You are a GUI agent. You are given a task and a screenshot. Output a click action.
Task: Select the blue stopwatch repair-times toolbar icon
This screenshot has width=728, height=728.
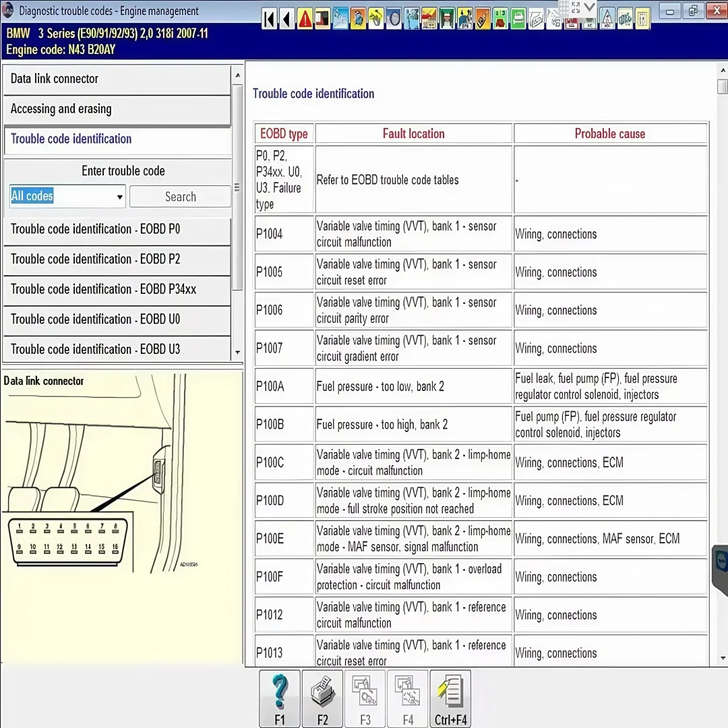coord(394,18)
